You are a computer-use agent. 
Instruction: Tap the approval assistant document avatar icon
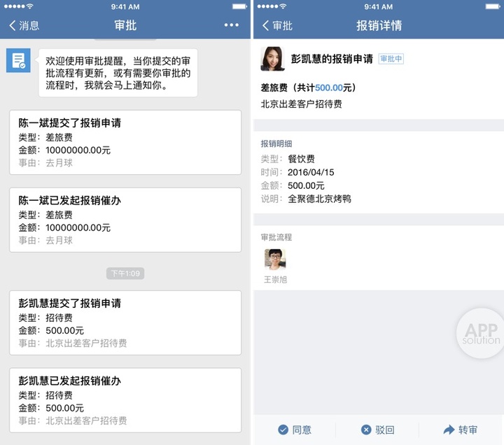click(x=17, y=60)
